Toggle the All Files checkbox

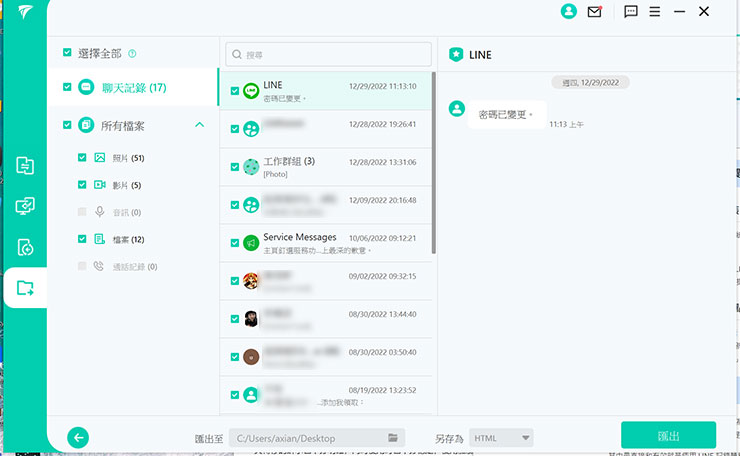pos(67,125)
